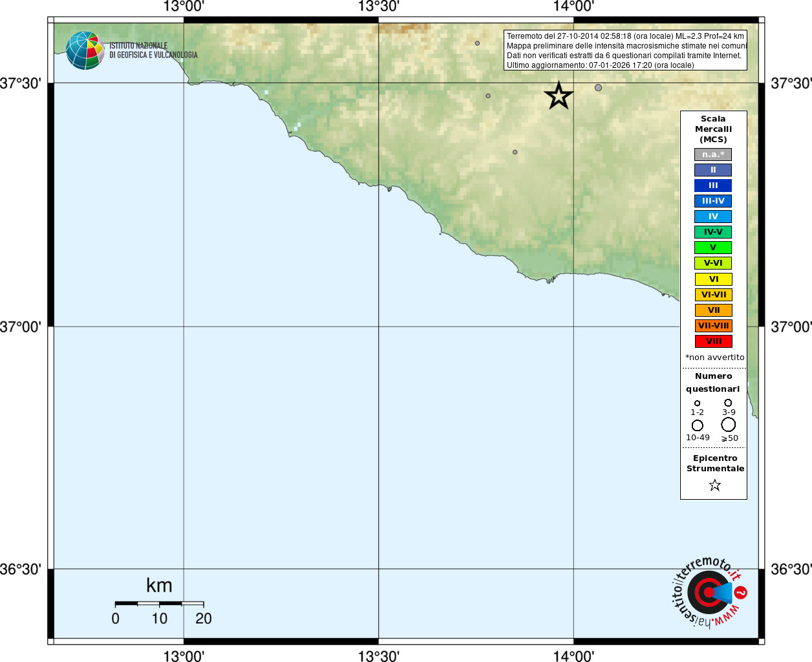Screen dimensions: 812x662
Task: Click the INGV globe logo
Action: (x=85, y=50)
